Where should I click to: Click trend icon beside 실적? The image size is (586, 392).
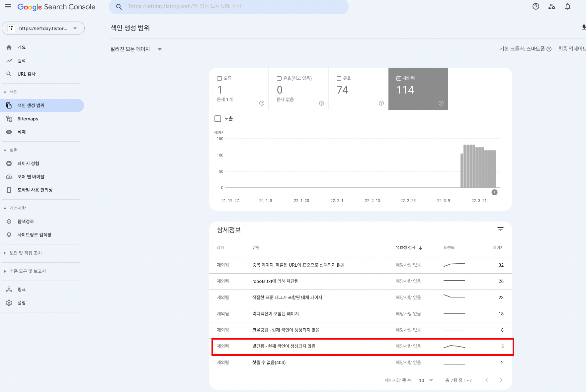pos(9,61)
